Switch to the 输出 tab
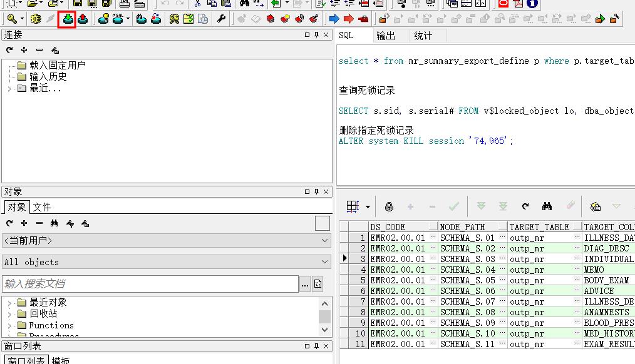The image size is (635, 364). click(386, 36)
